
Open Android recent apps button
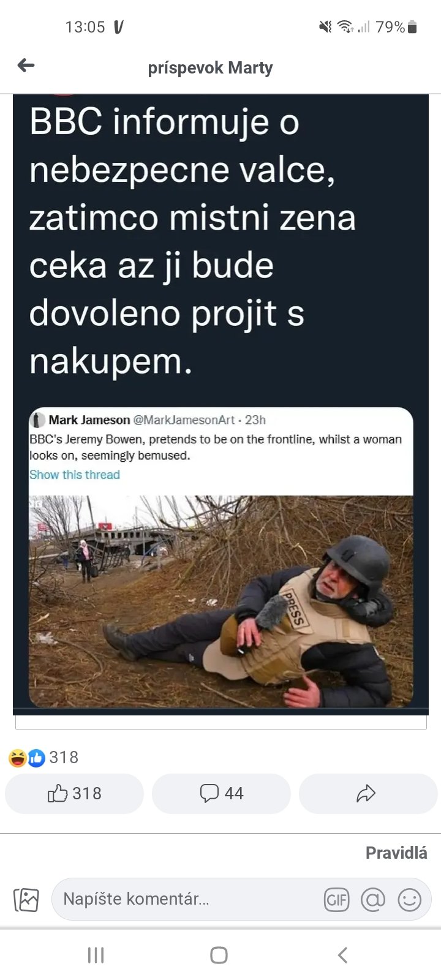pos(96,955)
